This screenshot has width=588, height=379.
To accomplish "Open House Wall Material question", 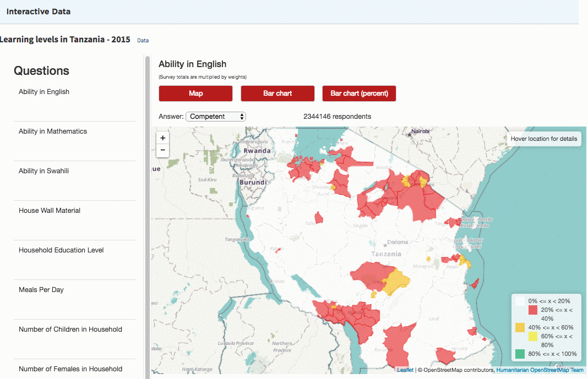I will pyautogui.click(x=50, y=211).
